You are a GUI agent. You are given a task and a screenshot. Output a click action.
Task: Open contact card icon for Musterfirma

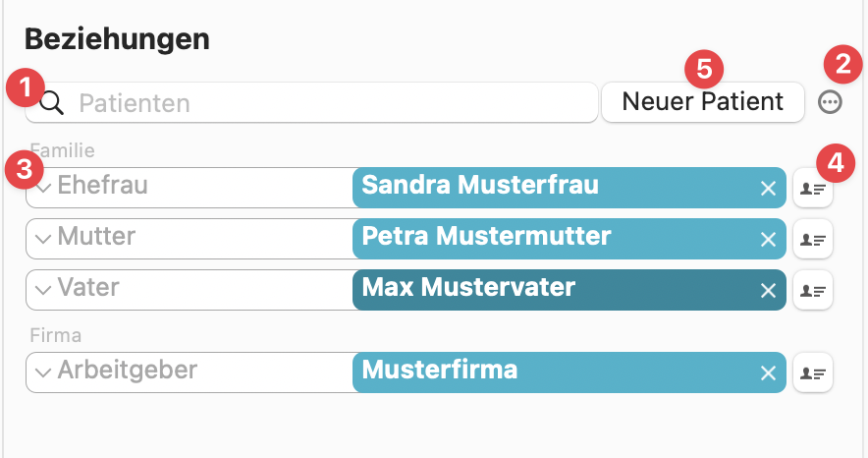(813, 372)
